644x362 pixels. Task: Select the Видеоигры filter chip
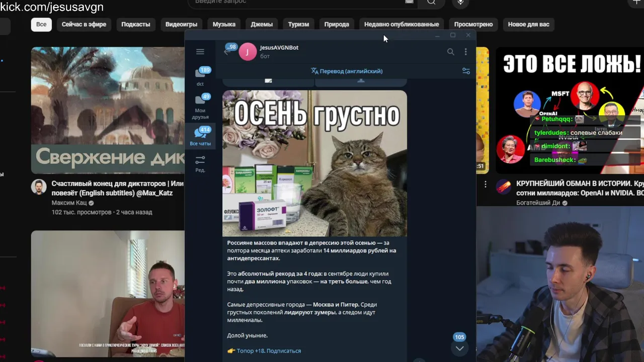181,24
